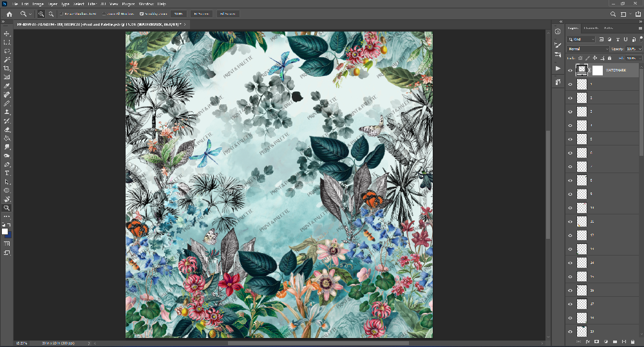Switch to the Paths tab
This screenshot has width=644, height=347.
[x=609, y=28]
